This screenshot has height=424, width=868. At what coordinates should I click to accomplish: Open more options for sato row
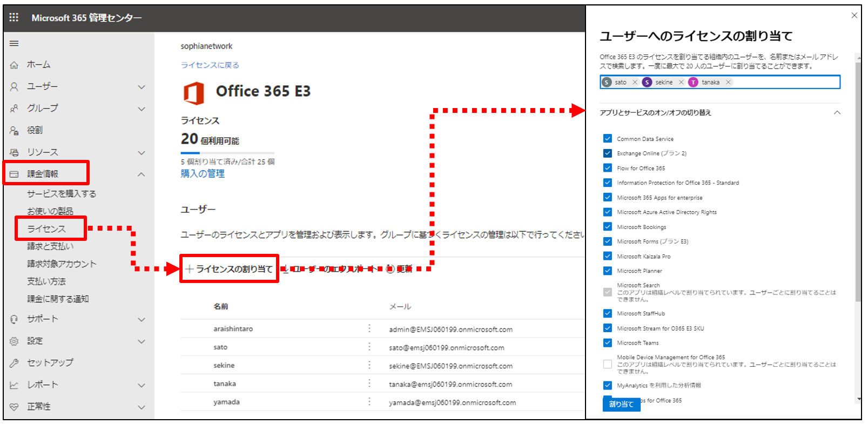369,347
